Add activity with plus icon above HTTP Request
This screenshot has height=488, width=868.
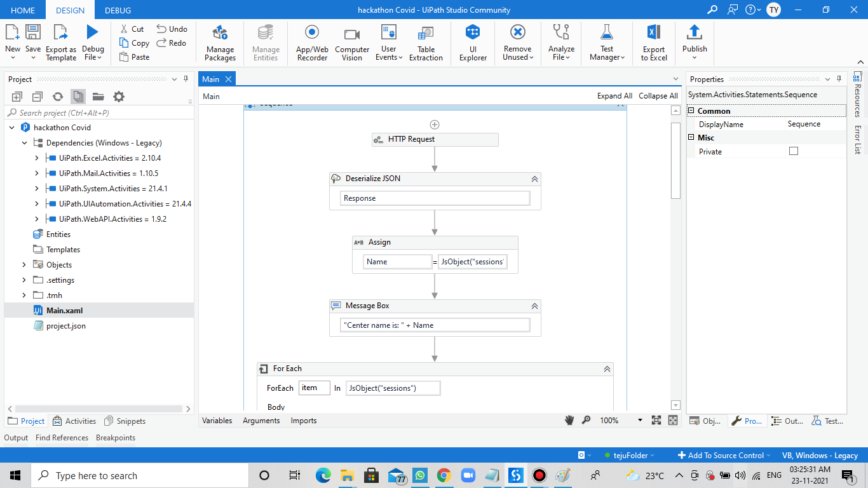(x=435, y=125)
